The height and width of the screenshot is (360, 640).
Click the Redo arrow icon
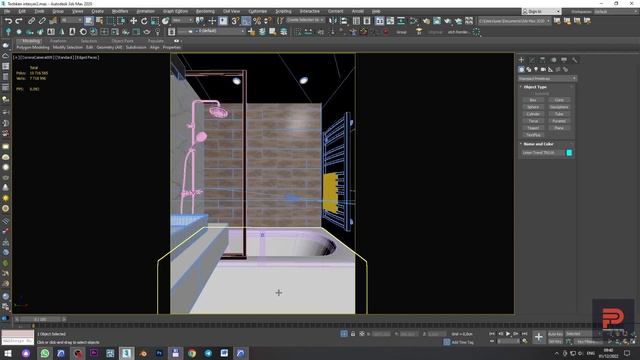tap(18, 20)
